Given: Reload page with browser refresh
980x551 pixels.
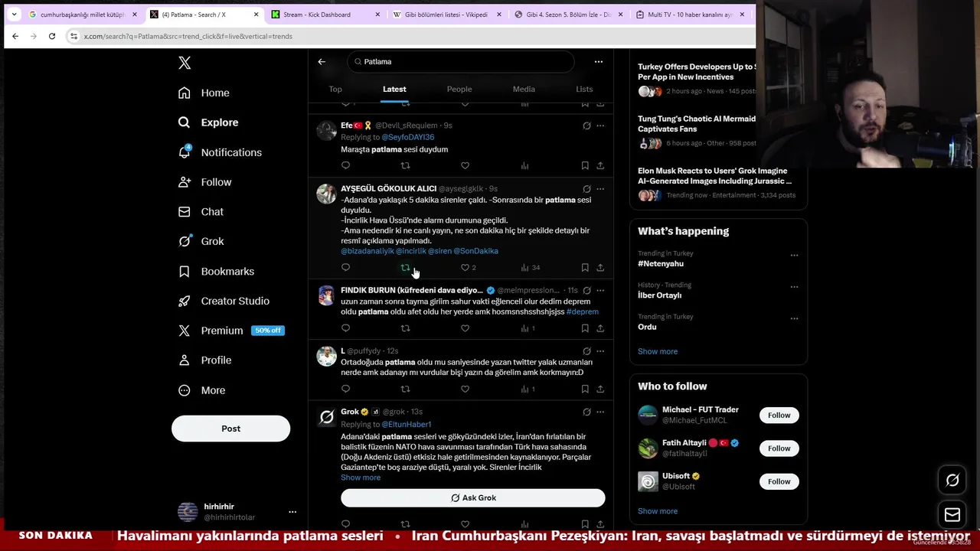Looking at the screenshot, I should [x=52, y=36].
